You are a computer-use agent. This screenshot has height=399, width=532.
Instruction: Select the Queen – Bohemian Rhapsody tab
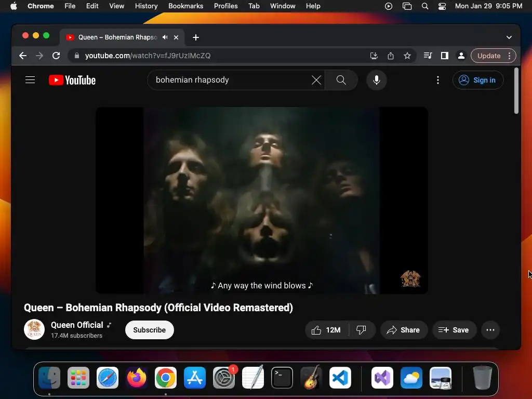pyautogui.click(x=118, y=37)
